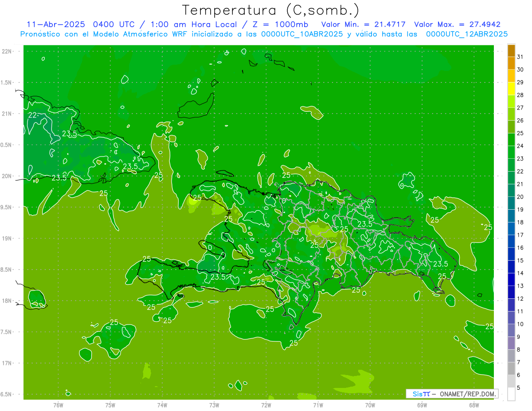Select the blue legend swatch between 16 and 17

(x=511, y=242)
